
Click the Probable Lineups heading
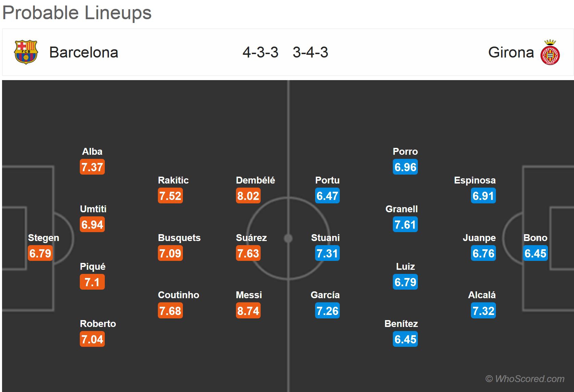click(77, 13)
